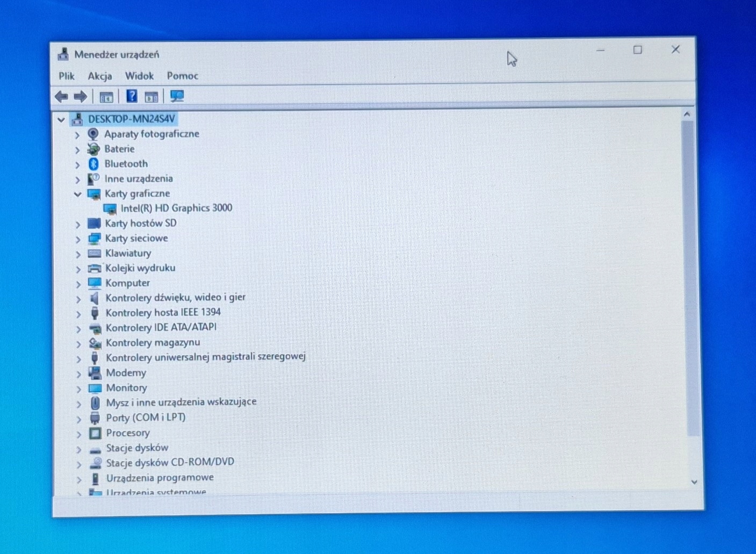
Task: Click the scrollbar up arrow
Action: point(687,114)
